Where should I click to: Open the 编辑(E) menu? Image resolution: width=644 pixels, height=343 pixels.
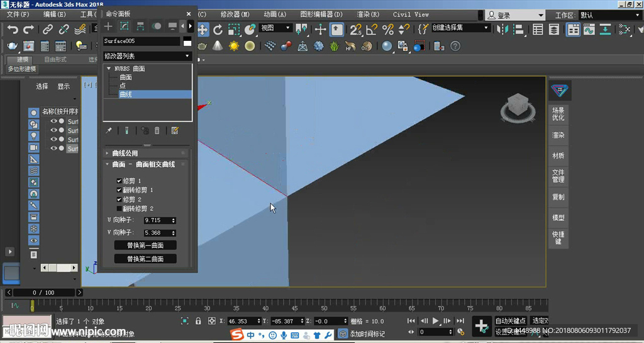tap(54, 14)
